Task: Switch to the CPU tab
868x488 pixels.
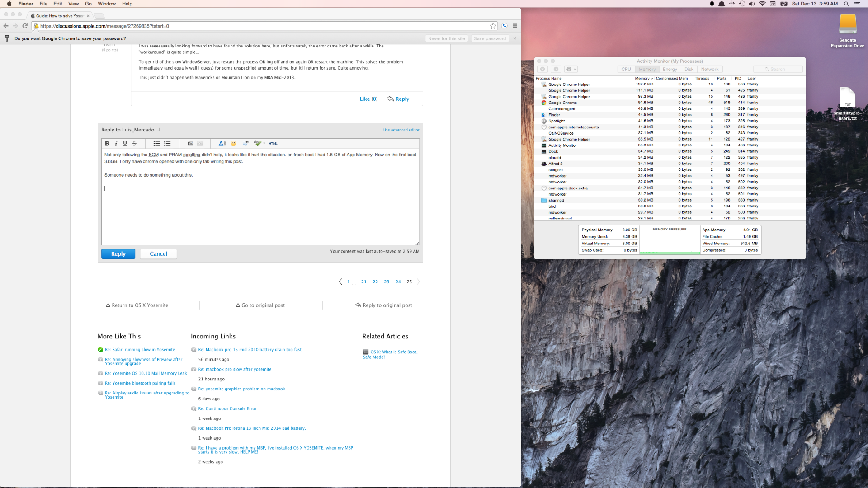Action: tap(626, 70)
